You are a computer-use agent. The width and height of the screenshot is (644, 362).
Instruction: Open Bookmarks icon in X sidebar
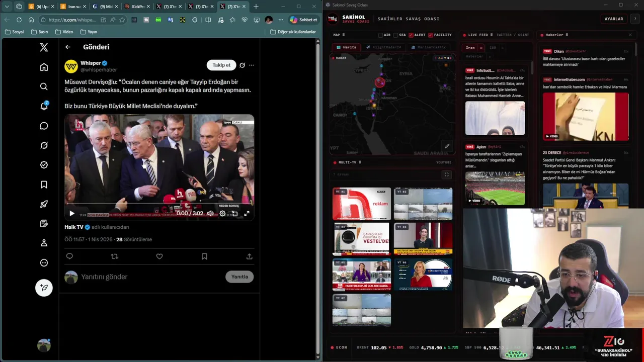click(x=44, y=185)
